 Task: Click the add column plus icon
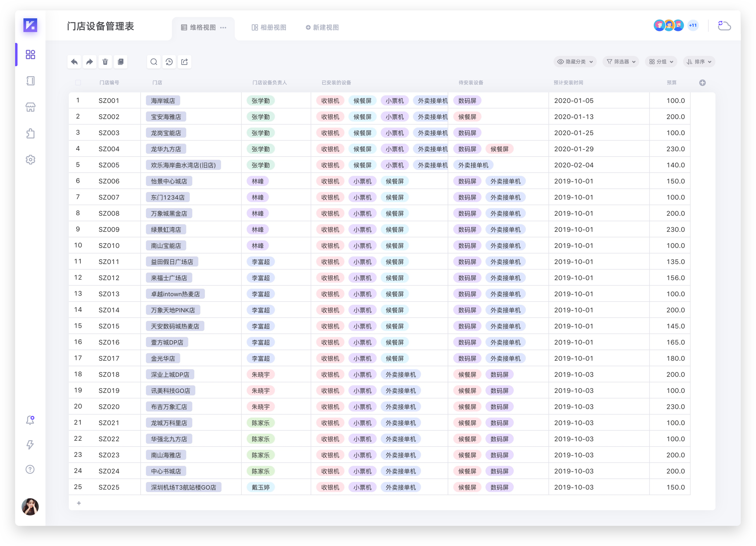point(702,83)
